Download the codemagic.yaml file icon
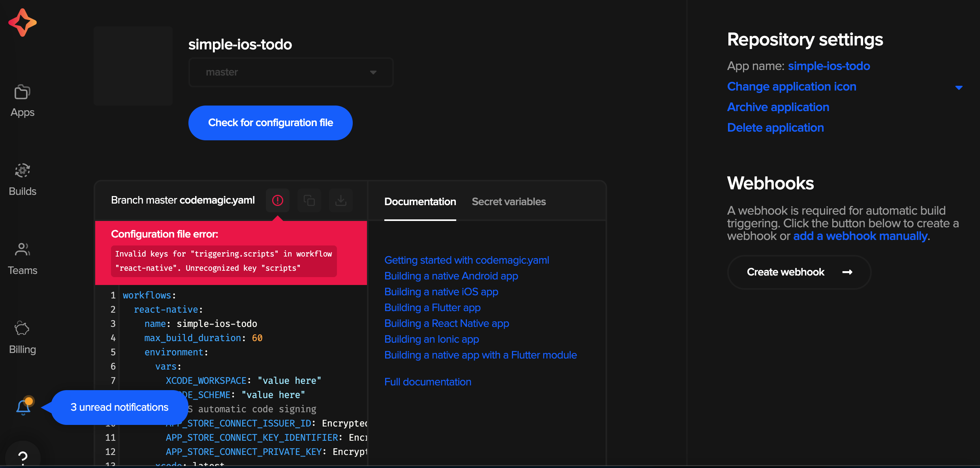 (x=341, y=200)
